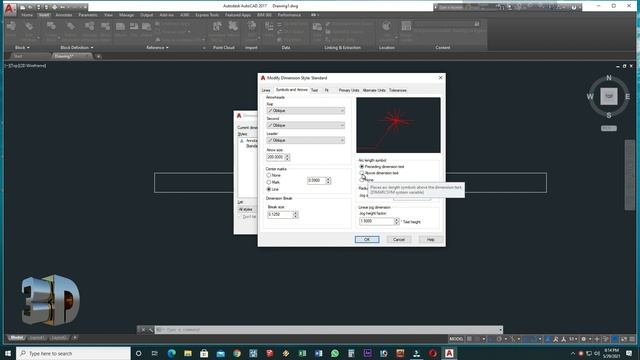The width and height of the screenshot is (640, 360).
Task: Click the E compass letter on ViewCube
Action: [x=627, y=97]
